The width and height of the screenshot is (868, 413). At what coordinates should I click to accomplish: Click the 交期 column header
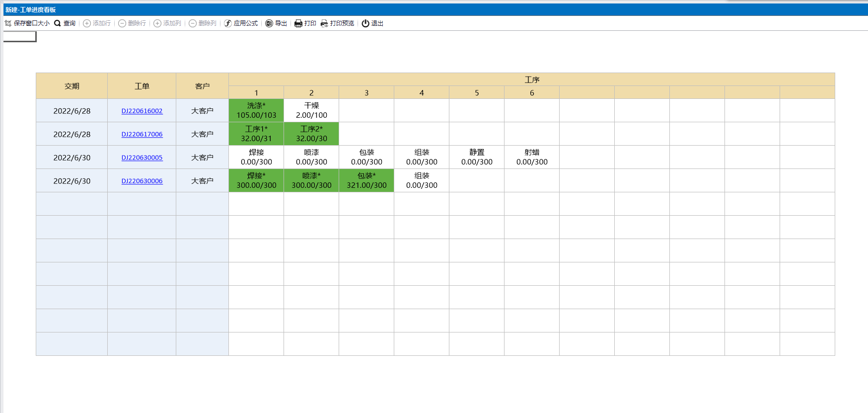(72, 86)
